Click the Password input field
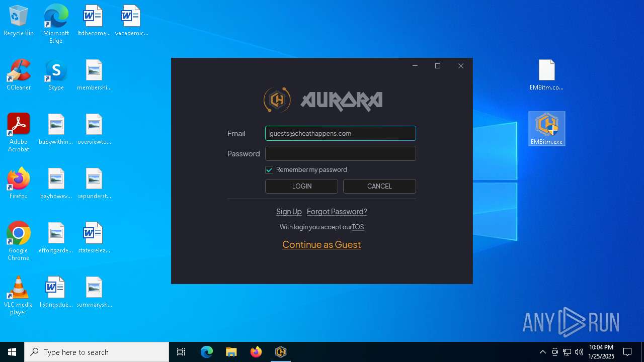Image resolution: width=644 pixels, height=362 pixels. click(x=341, y=153)
